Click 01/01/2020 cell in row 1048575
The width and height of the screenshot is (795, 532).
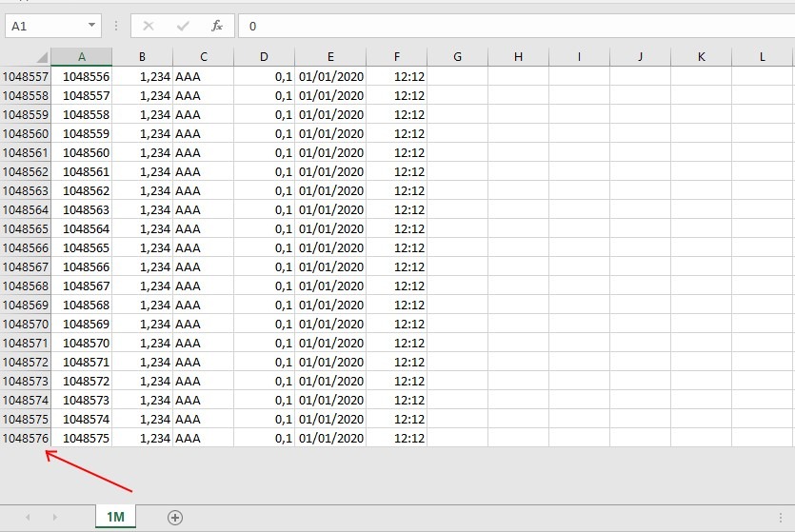(330, 419)
